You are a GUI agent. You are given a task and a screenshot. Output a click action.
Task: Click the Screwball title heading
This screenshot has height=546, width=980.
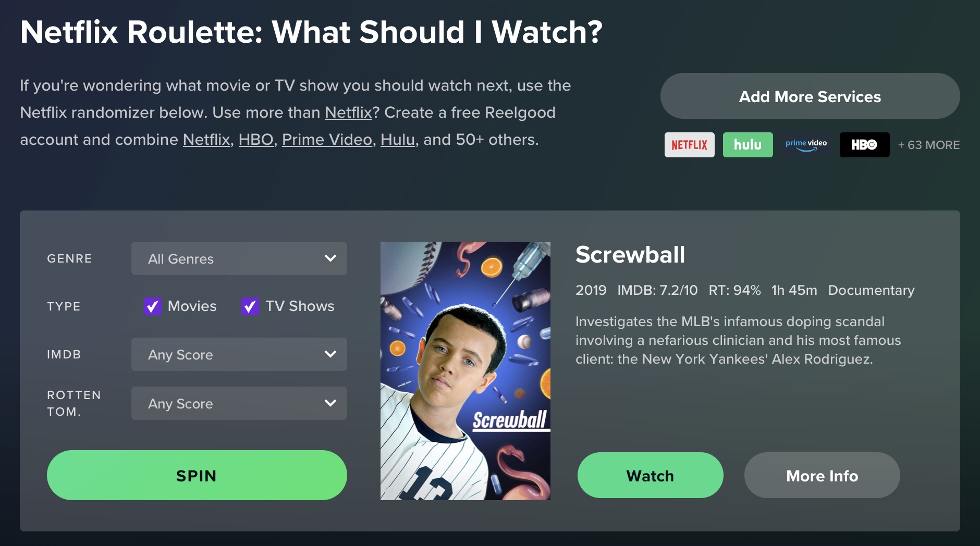630,255
